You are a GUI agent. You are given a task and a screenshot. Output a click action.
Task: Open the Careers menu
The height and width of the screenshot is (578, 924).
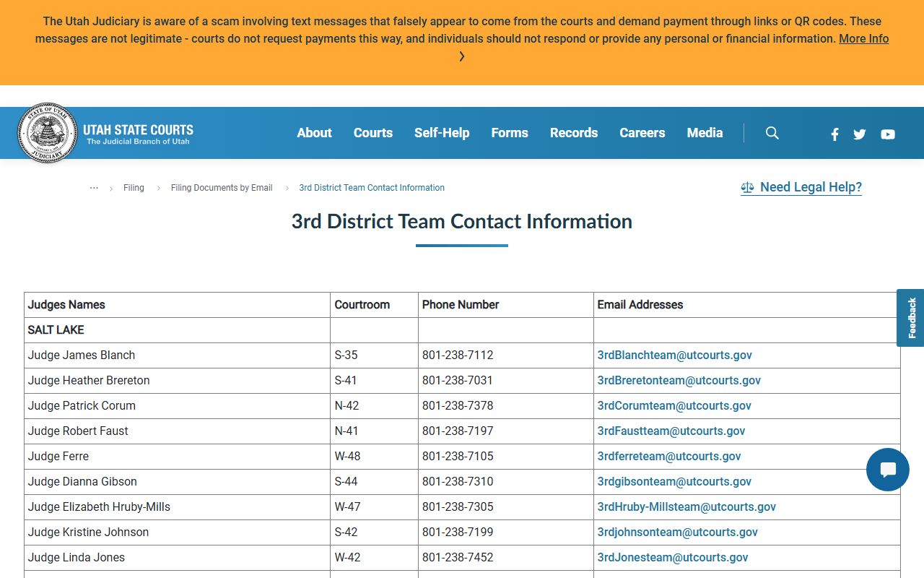click(642, 133)
